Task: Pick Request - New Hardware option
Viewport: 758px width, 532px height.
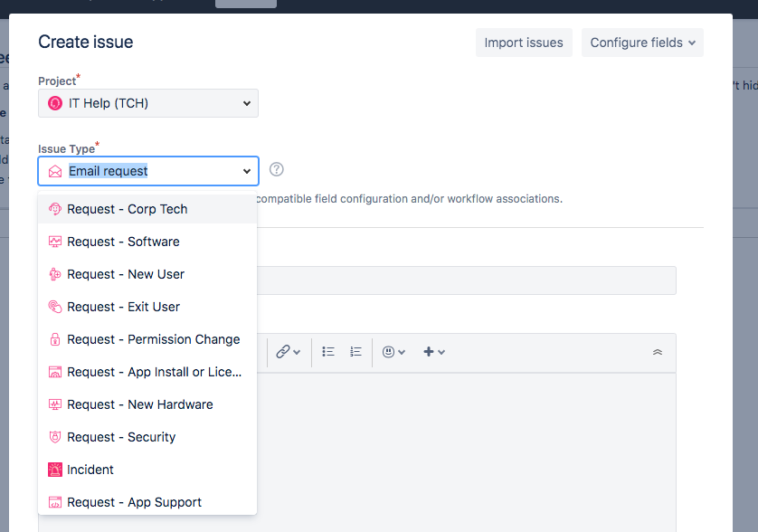Action: pos(147,404)
